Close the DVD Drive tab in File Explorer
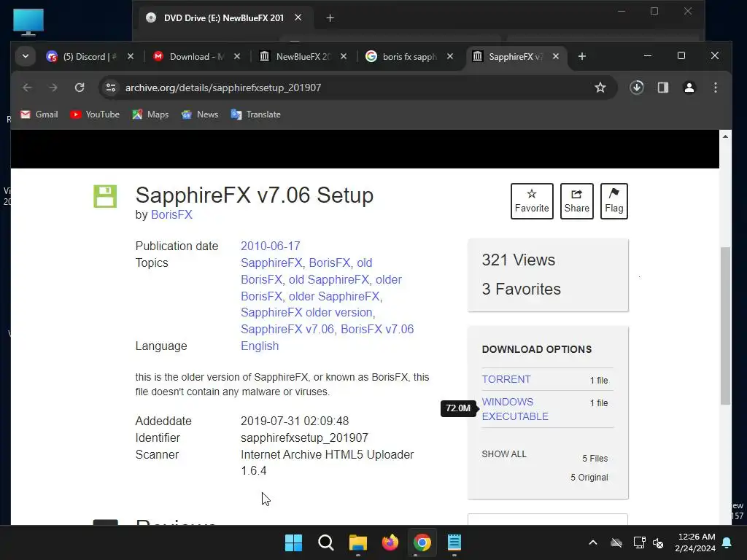 click(298, 17)
